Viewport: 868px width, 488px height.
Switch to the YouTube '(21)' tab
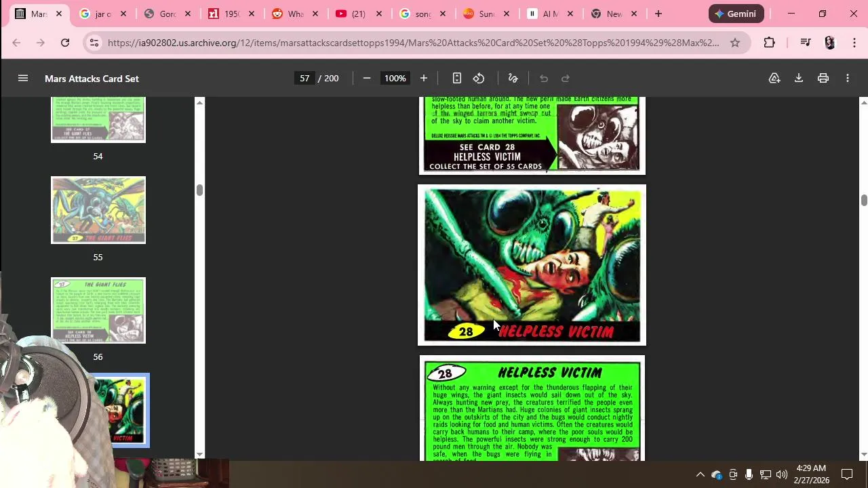tap(358, 14)
